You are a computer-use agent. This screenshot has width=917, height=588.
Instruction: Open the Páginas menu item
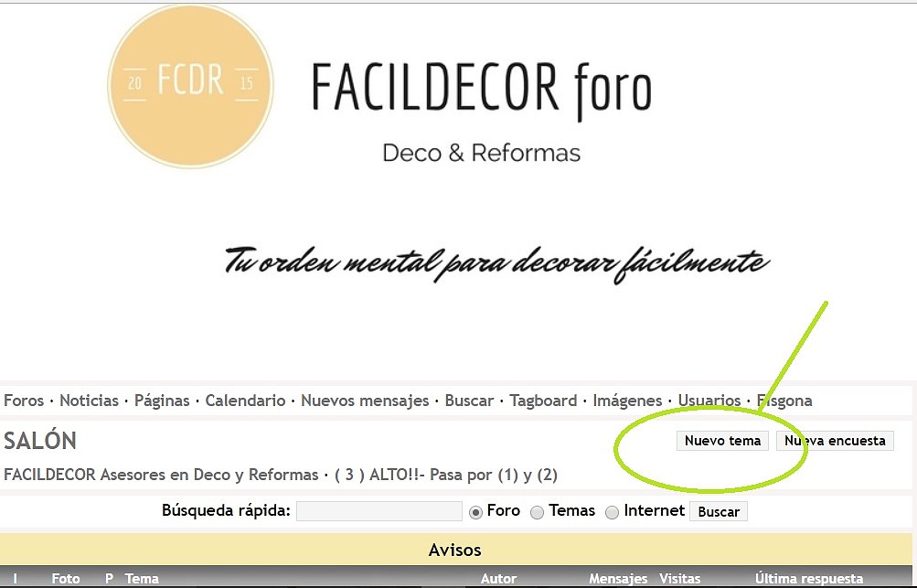click(162, 401)
